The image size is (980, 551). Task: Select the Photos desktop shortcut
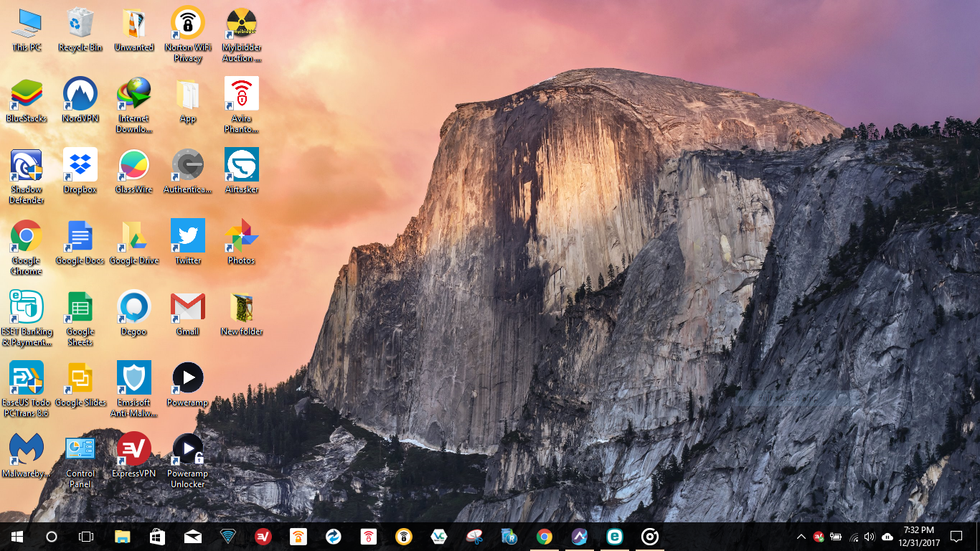coord(242,242)
